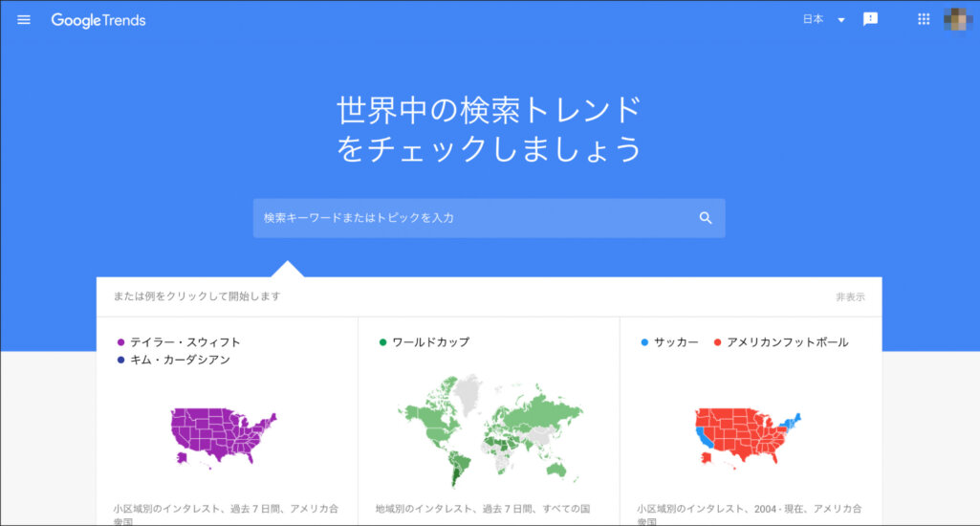
Task: Open the account profile avatar
Action: (x=957, y=19)
